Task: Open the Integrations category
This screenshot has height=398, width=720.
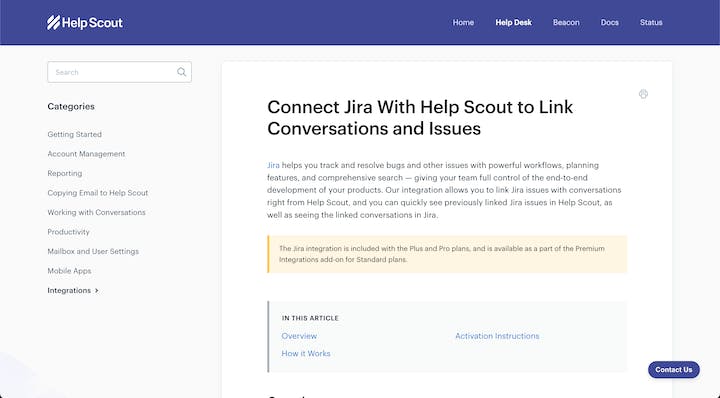Action: (x=69, y=291)
